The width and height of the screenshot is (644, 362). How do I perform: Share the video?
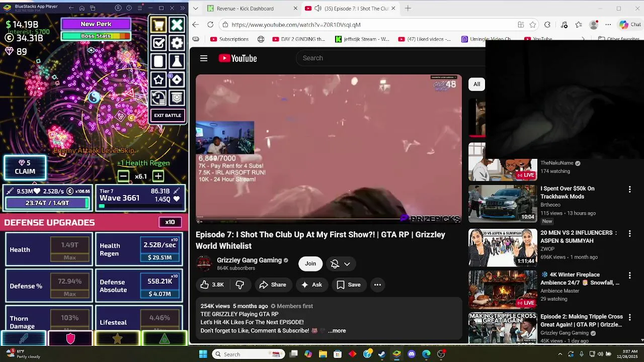273,285
